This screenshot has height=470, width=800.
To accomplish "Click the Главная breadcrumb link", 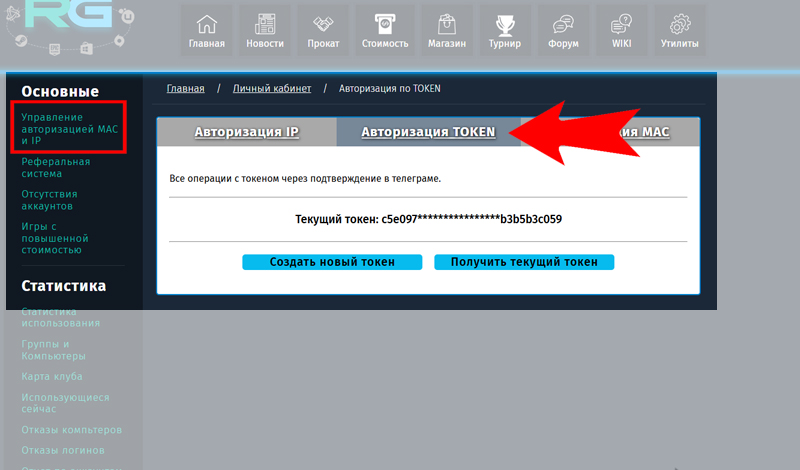I will pyautogui.click(x=185, y=89).
